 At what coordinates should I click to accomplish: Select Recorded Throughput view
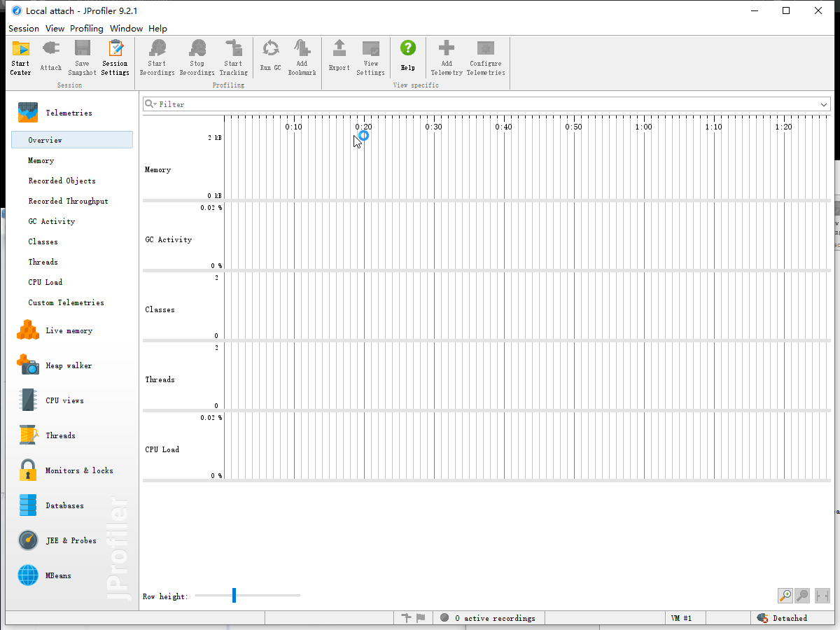(68, 201)
